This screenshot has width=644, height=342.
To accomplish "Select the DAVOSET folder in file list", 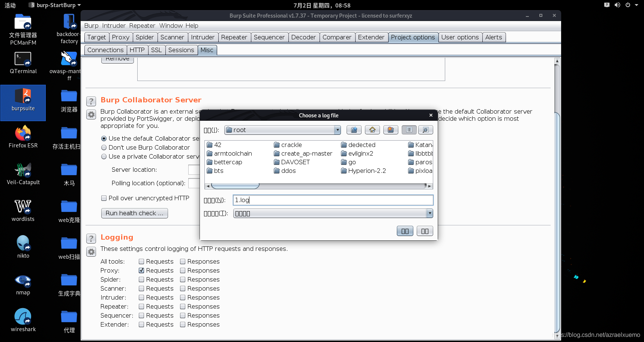I will [x=292, y=162].
